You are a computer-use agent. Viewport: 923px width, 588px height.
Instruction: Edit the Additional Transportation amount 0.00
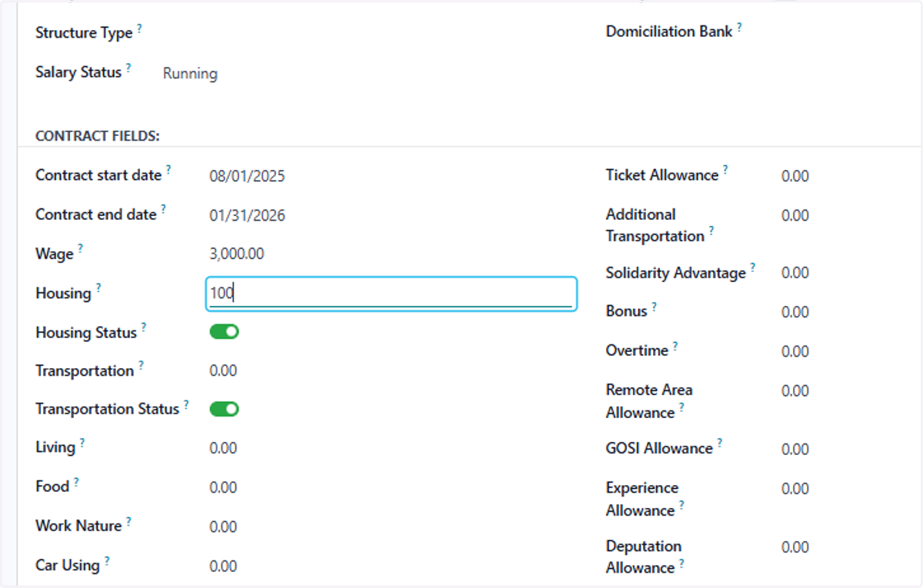(795, 215)
